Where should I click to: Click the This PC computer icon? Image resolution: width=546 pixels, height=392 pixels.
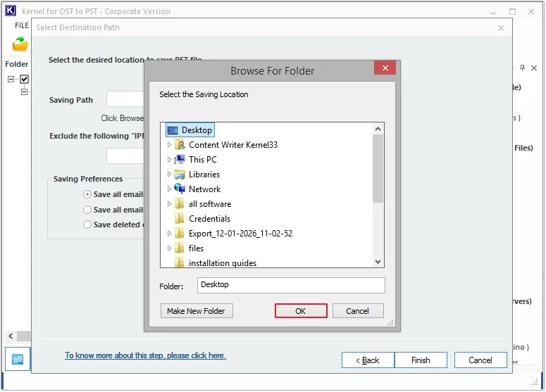pyautogui.click(x=180, y=159)
